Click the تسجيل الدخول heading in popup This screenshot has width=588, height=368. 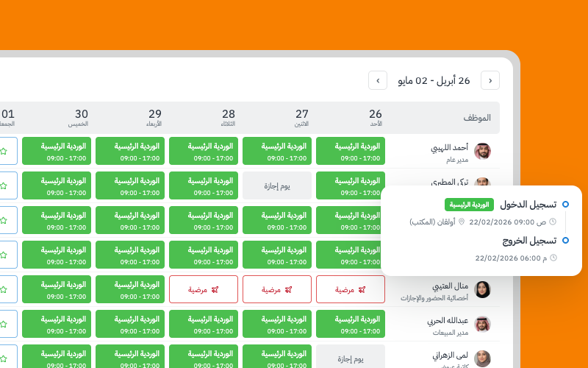(528, 205)
